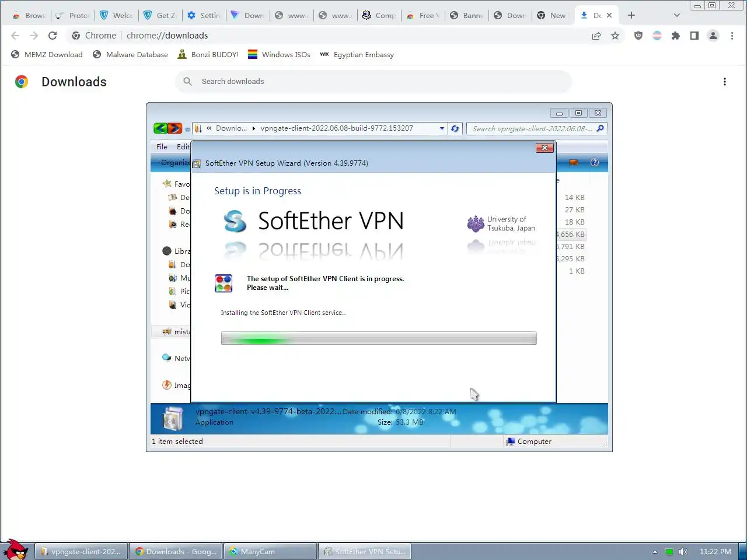Switch to ManyCam taskbar button
Screen dimensions: 747x560
(270, 551)
